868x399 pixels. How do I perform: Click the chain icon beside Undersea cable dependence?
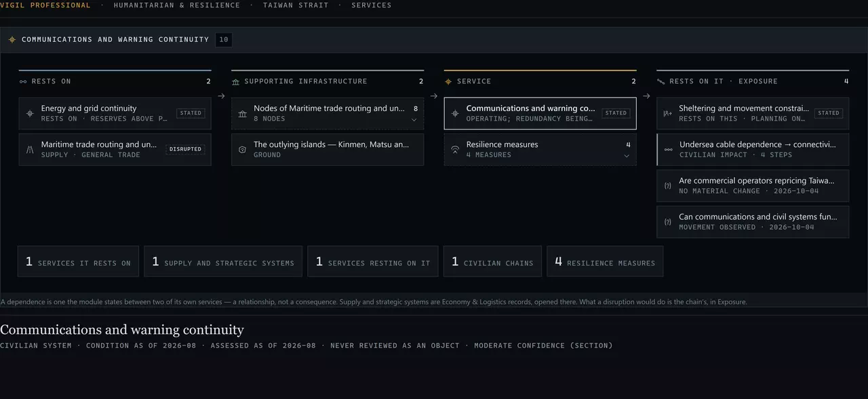(x=669, y=149)
